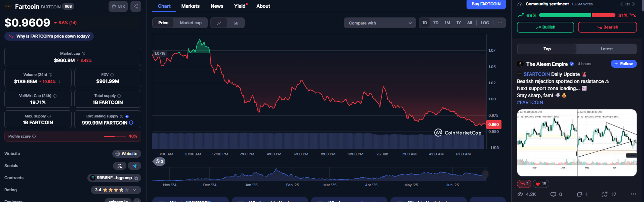
Task: Set chart range to 7D
Action: pos(436,23)
